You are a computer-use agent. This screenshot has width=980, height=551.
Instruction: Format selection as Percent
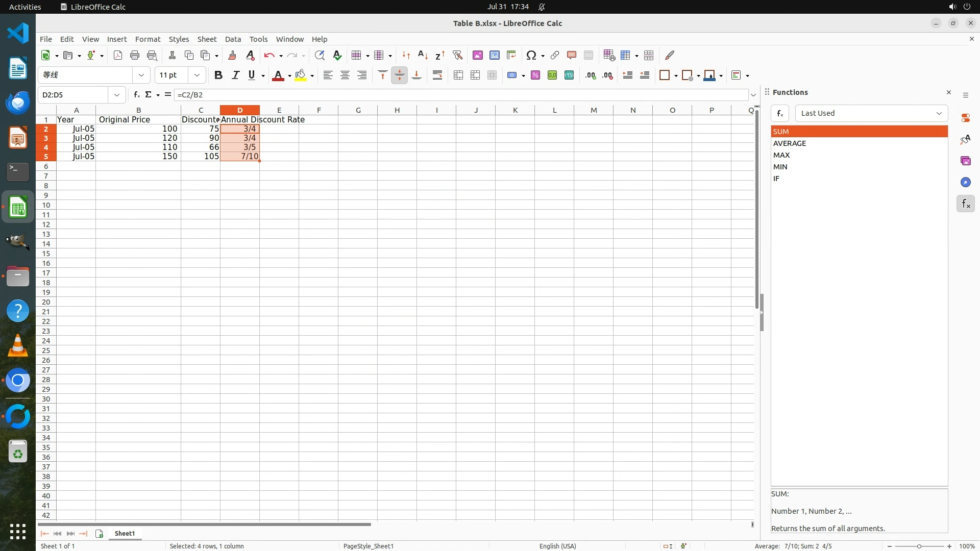(535, 75)
